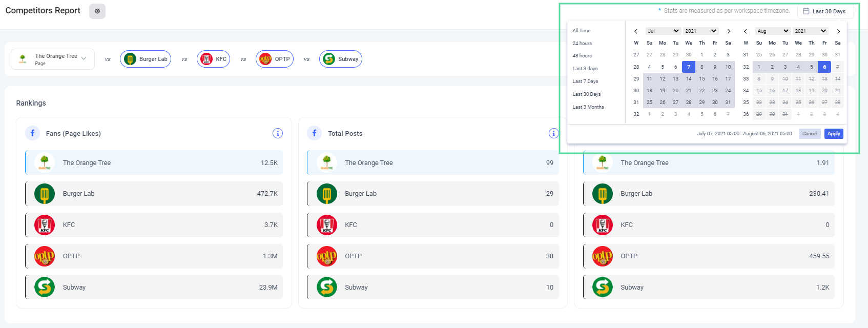868x328 pixels.
Task: Click Facebook icon beside Total Posts
Action: (314, 133)
